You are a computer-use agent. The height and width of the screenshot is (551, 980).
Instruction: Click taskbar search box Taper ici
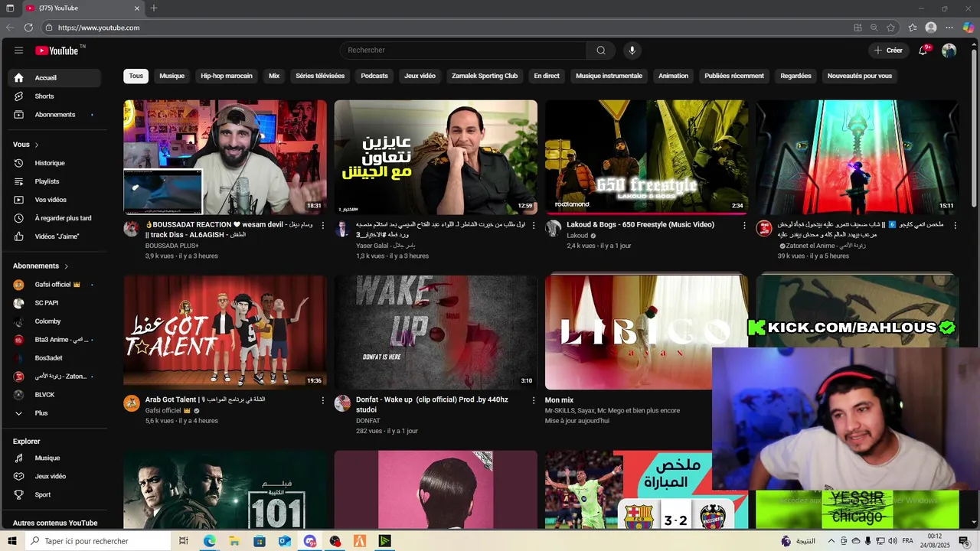[98, 541]
